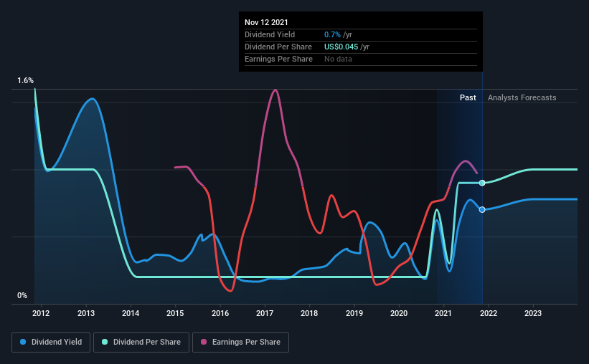Image resolution: width=589 pixels, height=364 pixels.
Task: Click the 2022 x-axis label
Action: click(x=489, y=313)
